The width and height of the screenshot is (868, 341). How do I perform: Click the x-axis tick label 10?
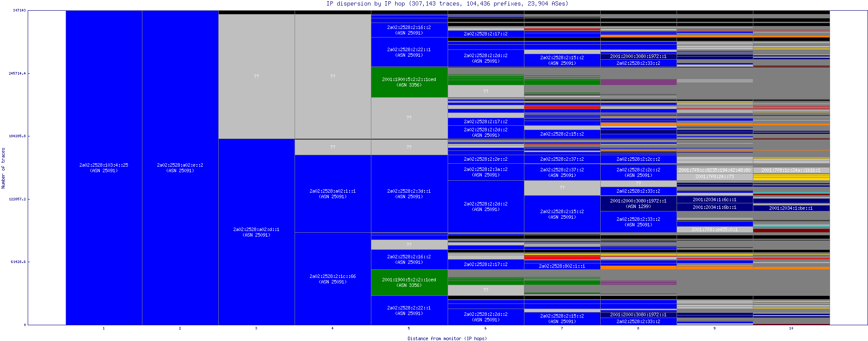(791, 328)
